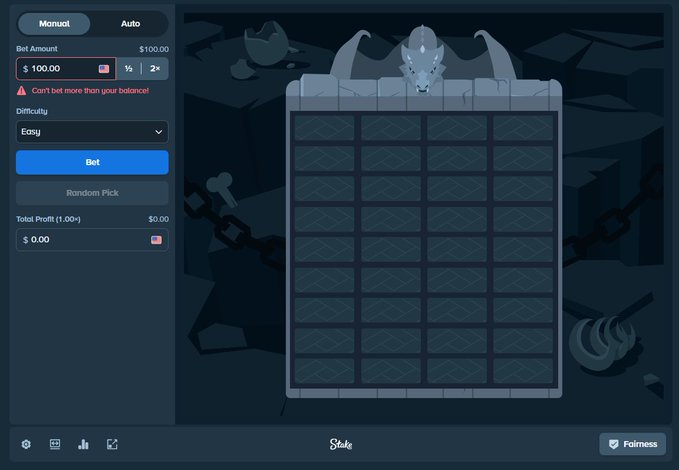Click the blue Bet button
Image resolution: width=679 pixels, height=470 pixels.
(x=92, y=162)
